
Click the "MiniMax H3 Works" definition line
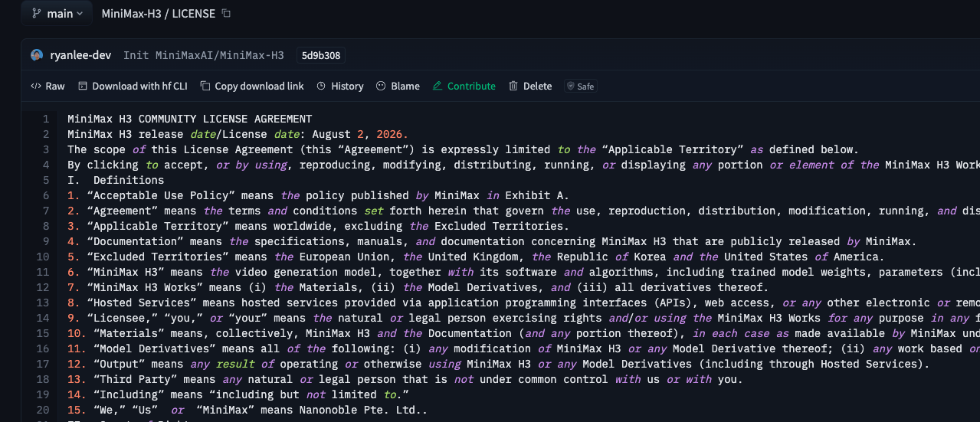[x=418, y=287]
